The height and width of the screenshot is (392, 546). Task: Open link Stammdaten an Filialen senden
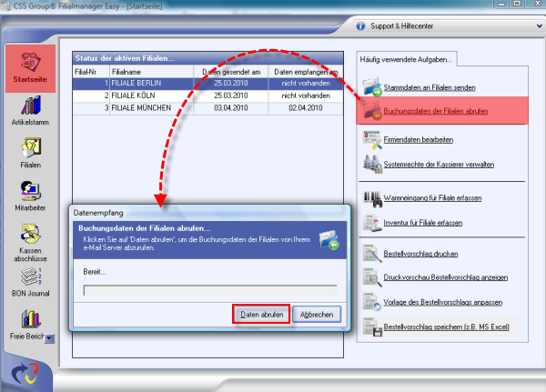[x=430, y=87]
